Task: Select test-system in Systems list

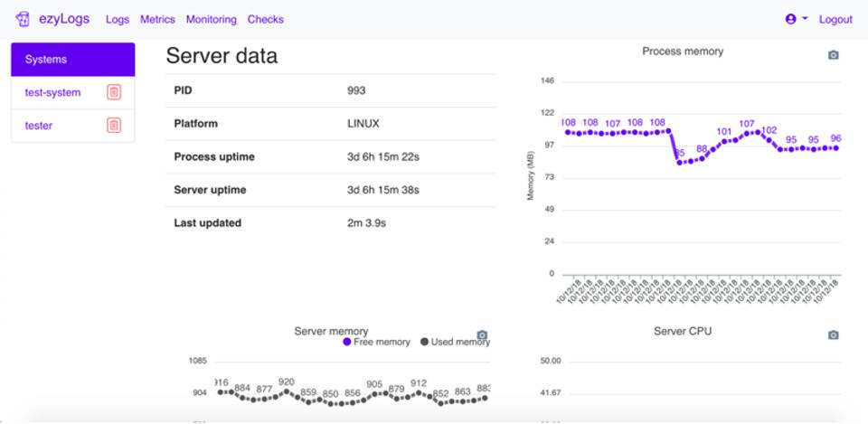Action: pos(52,92)
